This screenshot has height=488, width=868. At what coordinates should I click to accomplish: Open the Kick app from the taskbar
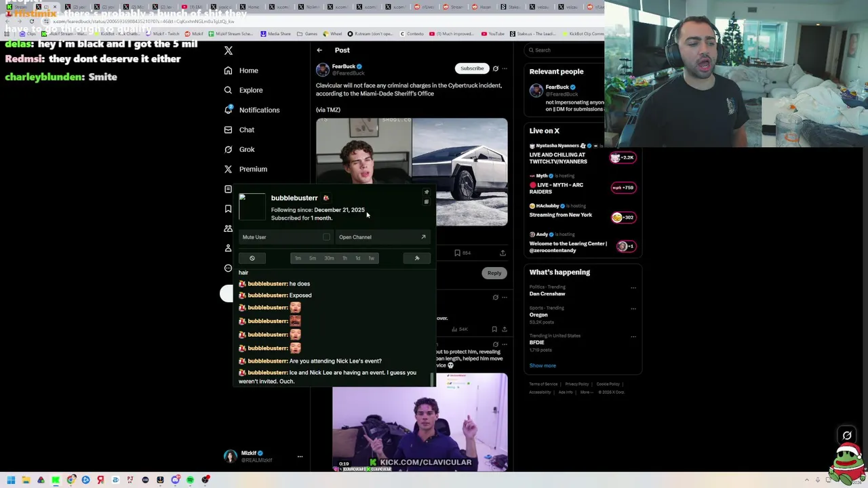[56, 481]
